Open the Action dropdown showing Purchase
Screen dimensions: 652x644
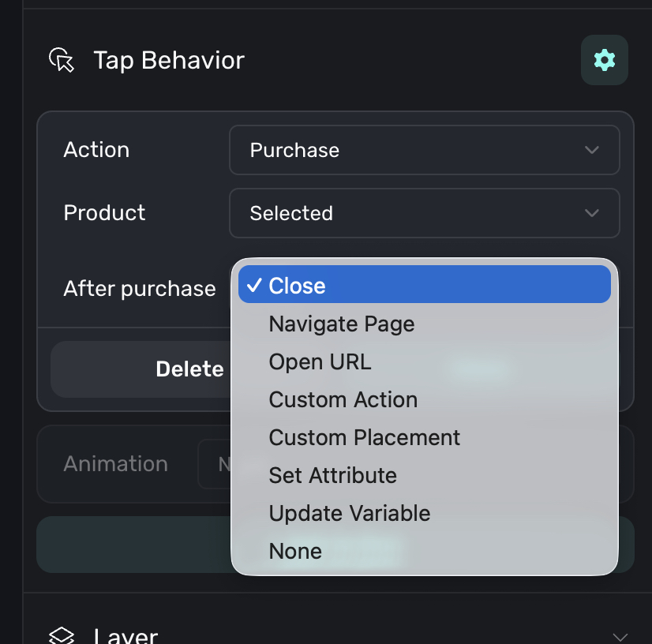pyautogui.click(x=424, y=150)
